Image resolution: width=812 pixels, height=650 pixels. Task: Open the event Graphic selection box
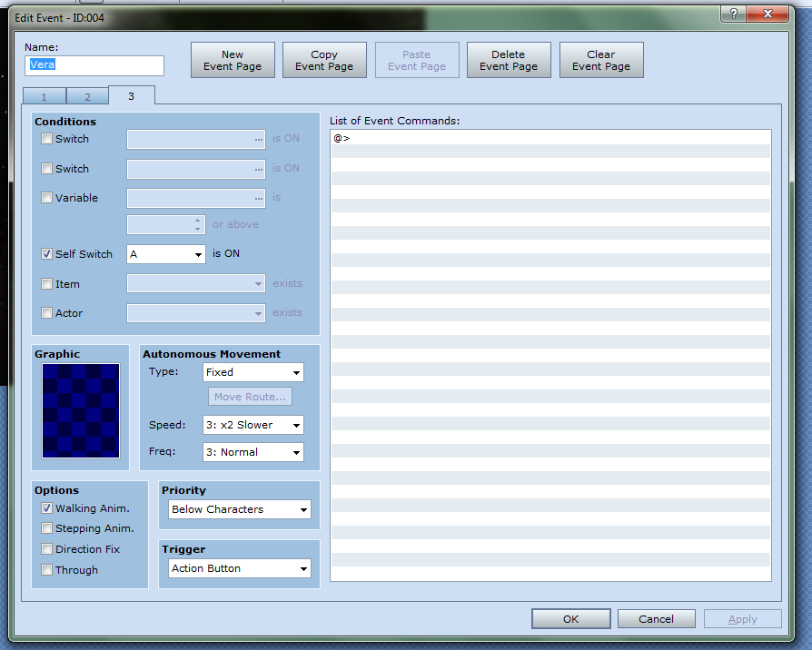(x=80, y=410)
